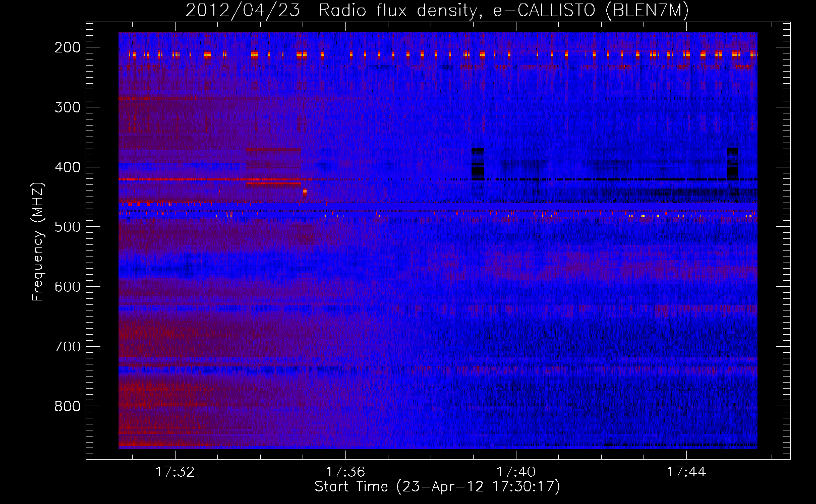Click the 600 frequency tick label
This screenshot has width=816, height=504.
pos(68,287)
